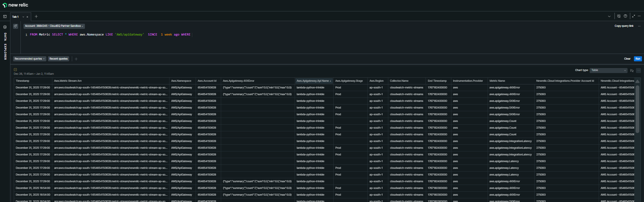Viewport: 644px width, 202px height.
Task: Open the Account 3884245 selector dropdown
Action: pos(54,26)
